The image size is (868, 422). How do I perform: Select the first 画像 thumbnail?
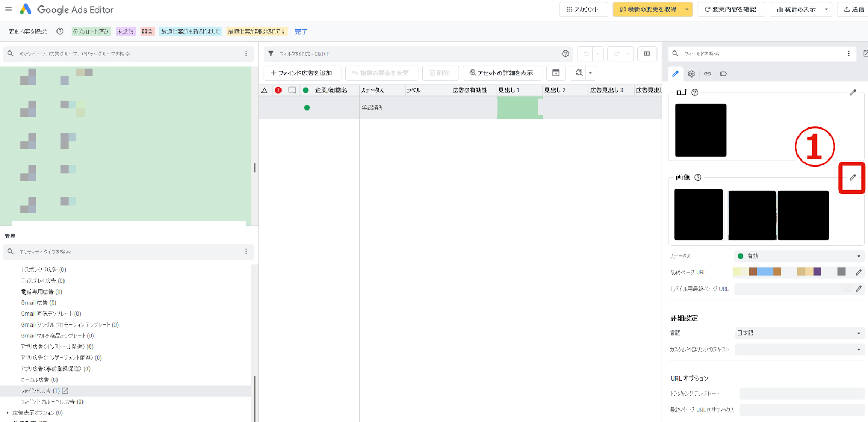[x=698, y=214]
